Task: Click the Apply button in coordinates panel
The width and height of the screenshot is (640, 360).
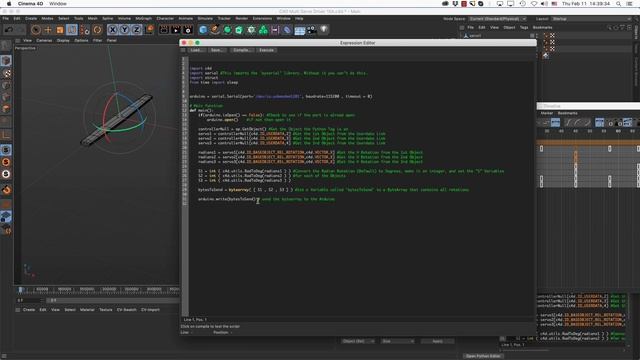Action: 437,341
